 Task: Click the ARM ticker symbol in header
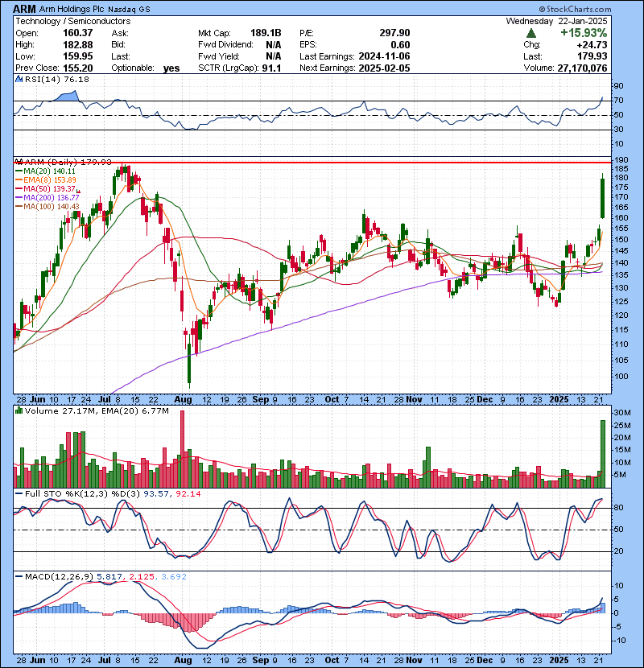click(24, 7)
